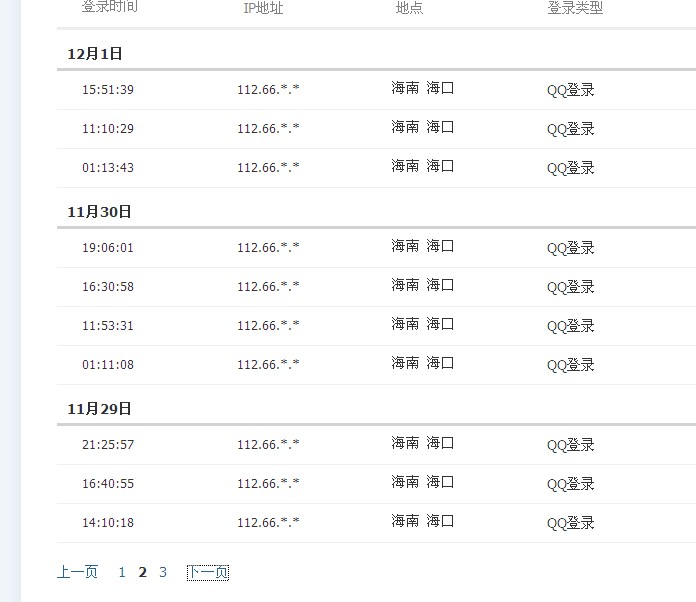The image size is (696, 602).
Task: Click the IP地址 column header
Action: 263,8
